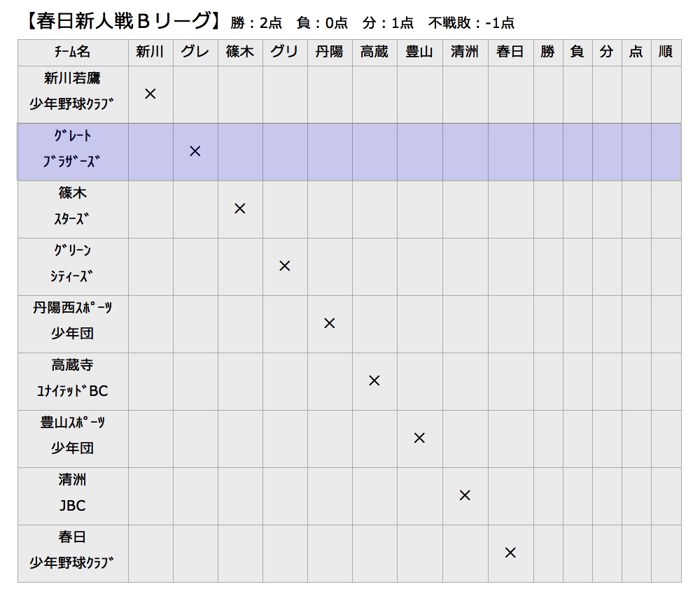Click the title 【春日新人戦Bリーグ】
Viewport: 700px width, 603px height.
(x=123, y=22)
